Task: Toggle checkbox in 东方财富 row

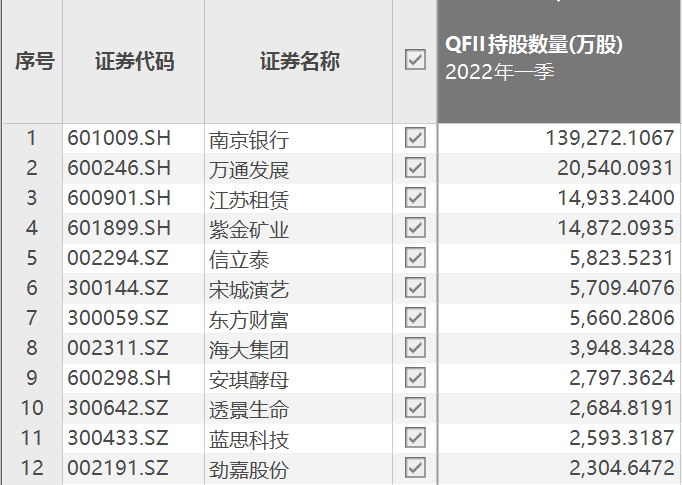Action: coord(415,318)
